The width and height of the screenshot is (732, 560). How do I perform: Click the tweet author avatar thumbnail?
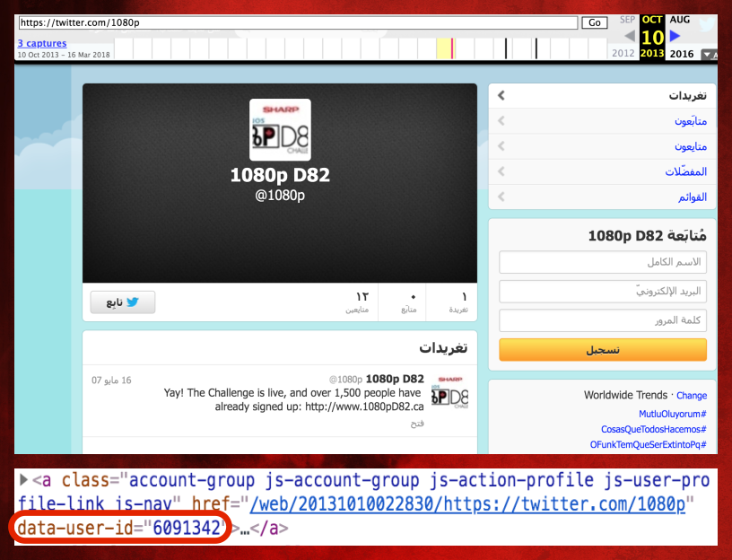450,391
